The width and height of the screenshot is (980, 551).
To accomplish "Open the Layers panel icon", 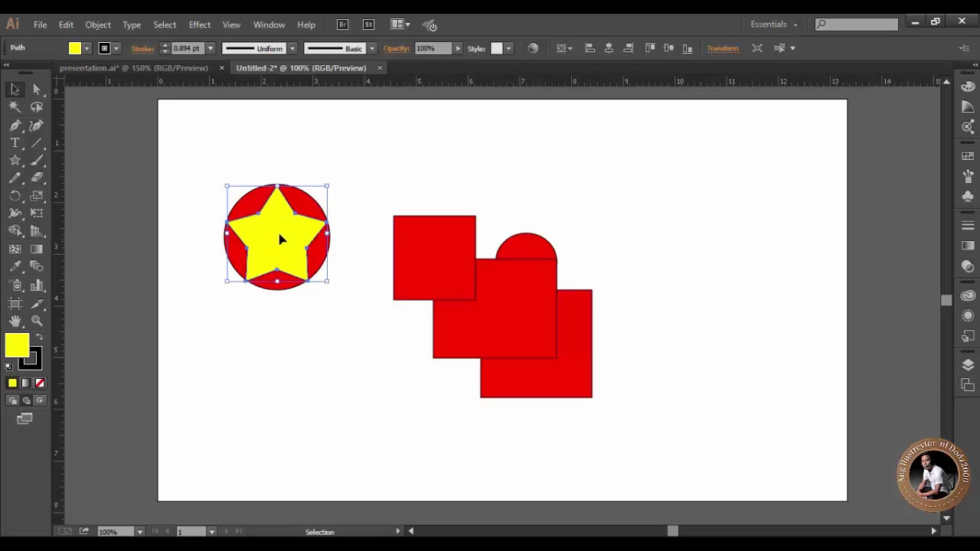I will click(968, 366).
